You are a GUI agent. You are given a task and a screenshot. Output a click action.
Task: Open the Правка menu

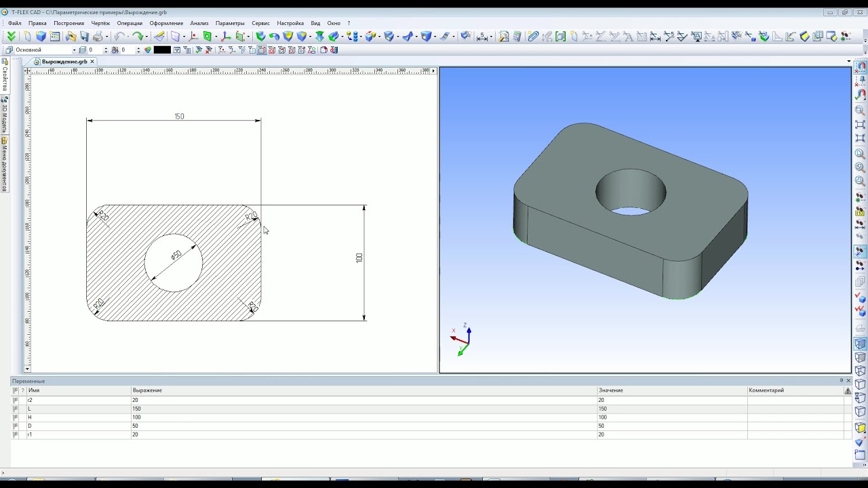(x=37, y=23)
